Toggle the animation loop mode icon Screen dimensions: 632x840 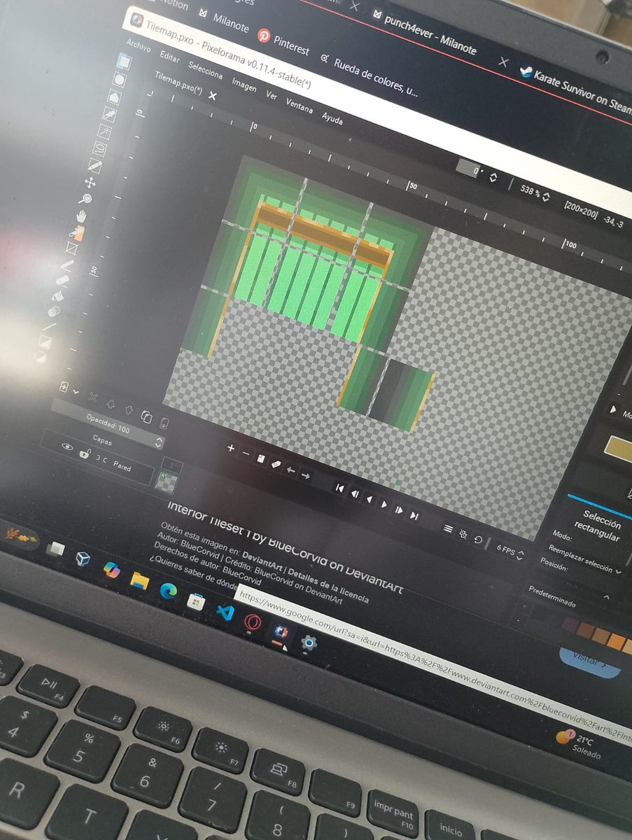[x=478, y=540]
